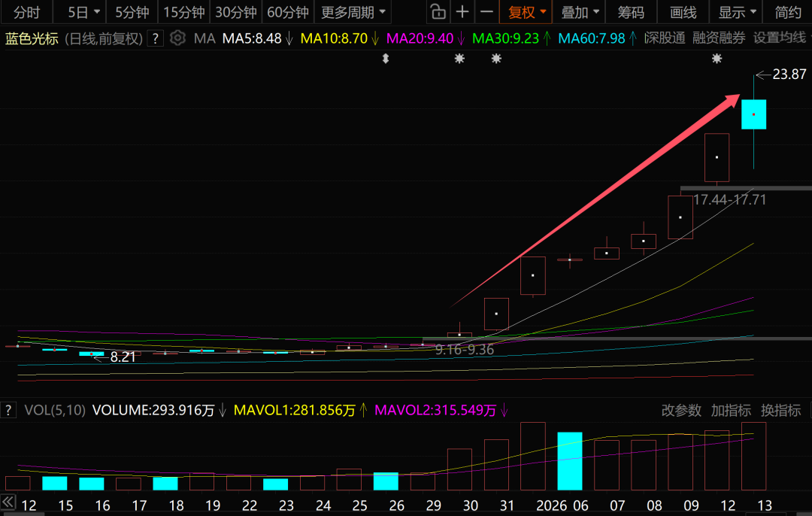Image resolution: width=812 pixels, height=516 pixels.
Task: Zoom in chart with plus icon
Action: tap(462, 12)
